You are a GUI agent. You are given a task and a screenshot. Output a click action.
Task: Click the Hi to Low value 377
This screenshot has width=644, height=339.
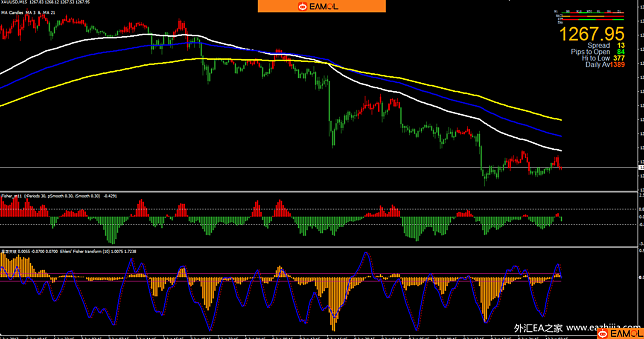619,58
